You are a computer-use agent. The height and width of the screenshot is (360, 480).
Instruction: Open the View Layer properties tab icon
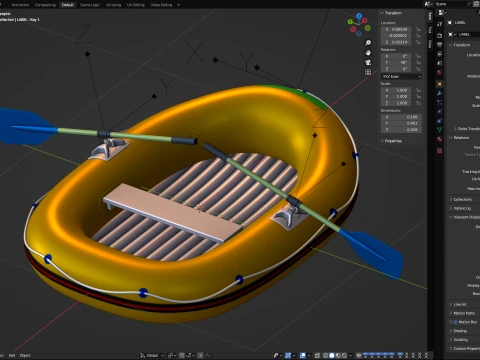coord(439,54)
